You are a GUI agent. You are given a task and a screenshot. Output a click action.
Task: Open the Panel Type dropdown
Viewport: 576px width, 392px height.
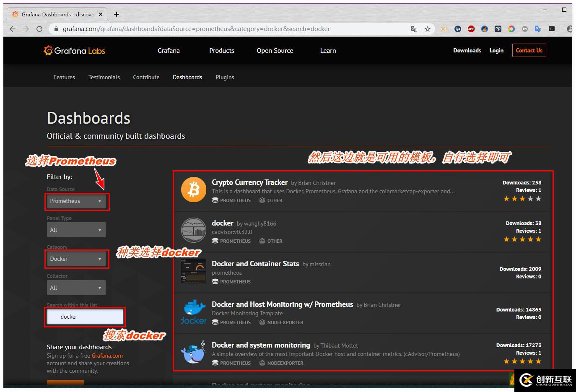(x=76, y=230)
